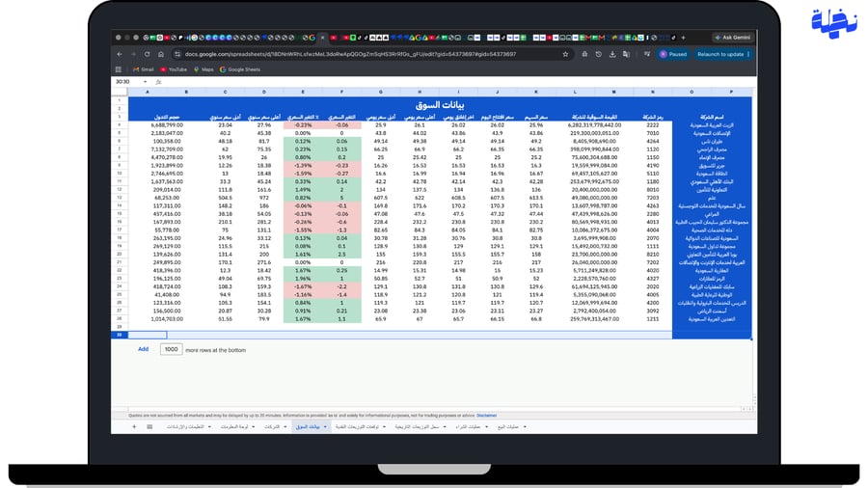Open the Maps bookmark
Screen dimensions: 868x488
pyautogui.click(x=203, y=69)
